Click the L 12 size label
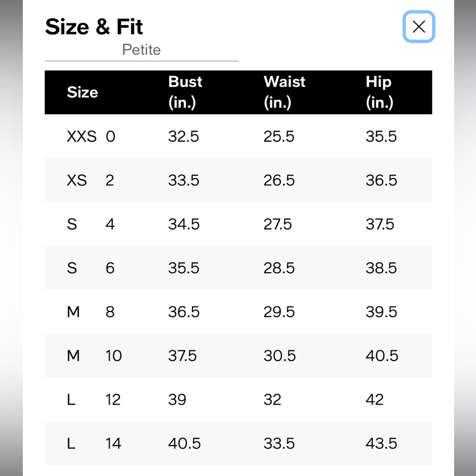Viewport: 476px width, 476px height. click(93, 399)
